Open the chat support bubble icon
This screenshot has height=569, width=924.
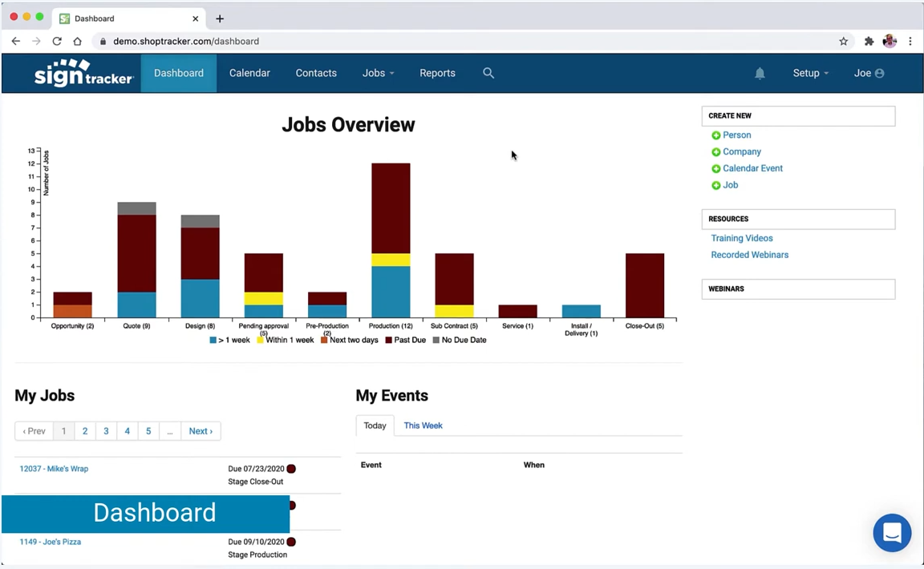click(892, 533)
